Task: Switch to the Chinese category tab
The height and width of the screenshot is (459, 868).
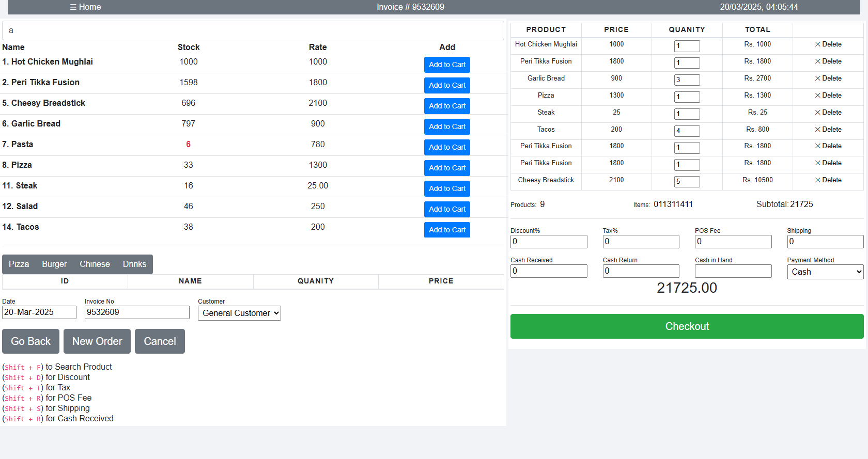Action: (95, 264)
